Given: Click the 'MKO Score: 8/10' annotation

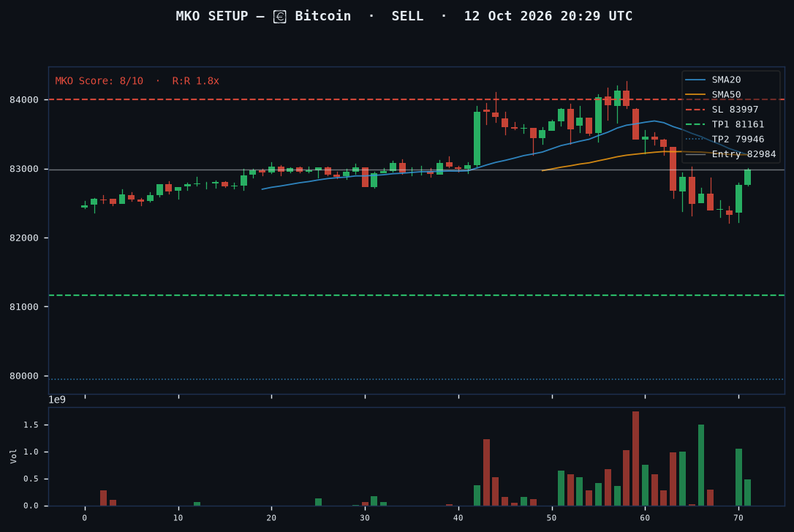Looking at the screenshot, I should [x=99, y=81].
